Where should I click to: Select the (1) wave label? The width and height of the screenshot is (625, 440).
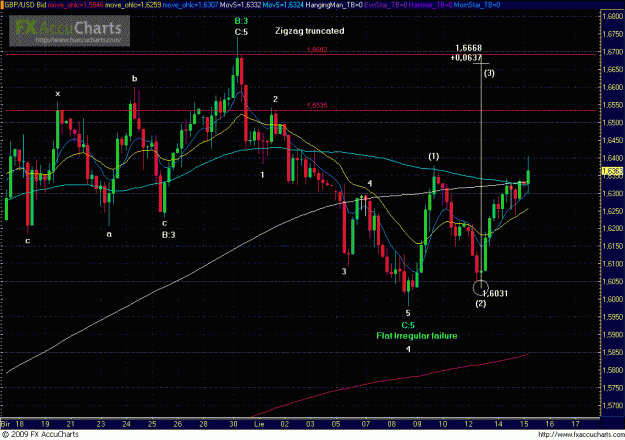click(x=434, y=157)
